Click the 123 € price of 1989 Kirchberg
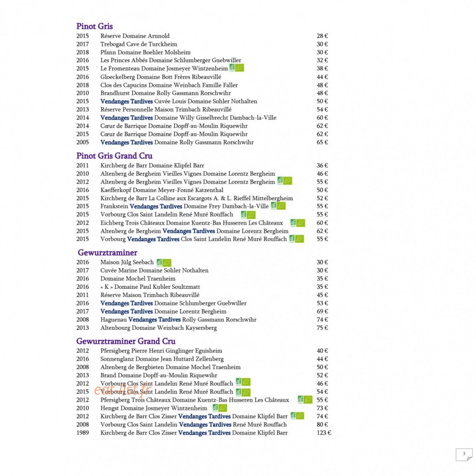Image resolution: width=476 pixels, height=476 pixels. 323,433
